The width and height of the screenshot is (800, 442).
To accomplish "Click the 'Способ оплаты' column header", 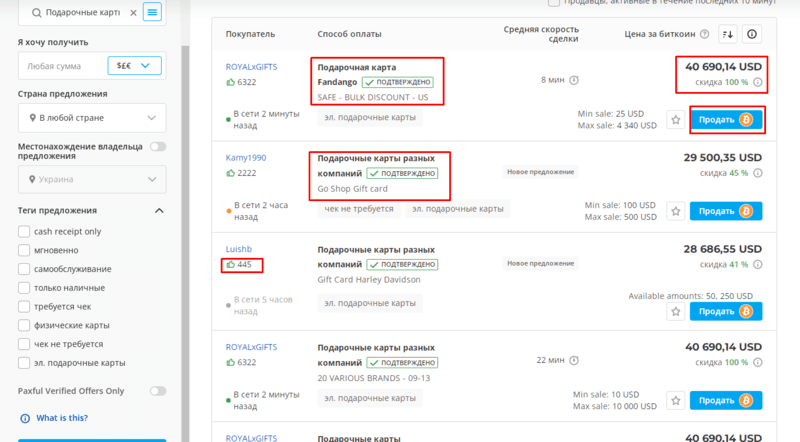I will point(349,34).
